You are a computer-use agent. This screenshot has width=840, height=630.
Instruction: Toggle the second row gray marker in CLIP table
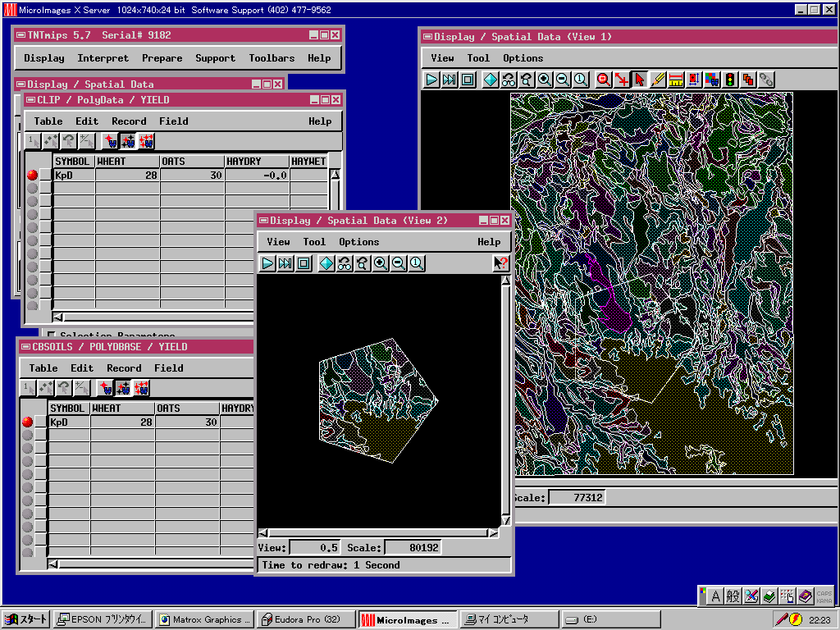coord(33,188)
